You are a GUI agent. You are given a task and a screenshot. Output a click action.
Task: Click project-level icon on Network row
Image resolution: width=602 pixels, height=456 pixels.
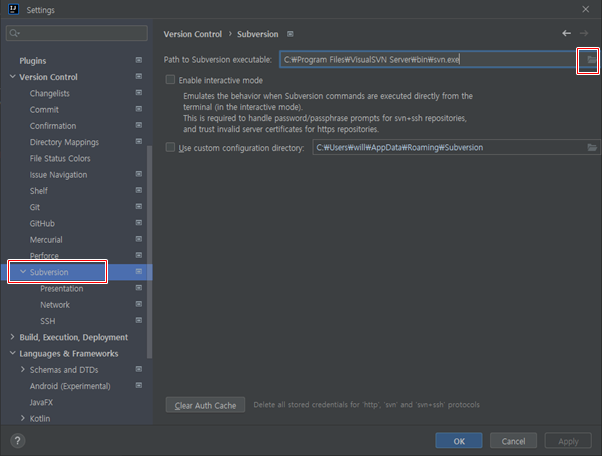tap(139, 304)
